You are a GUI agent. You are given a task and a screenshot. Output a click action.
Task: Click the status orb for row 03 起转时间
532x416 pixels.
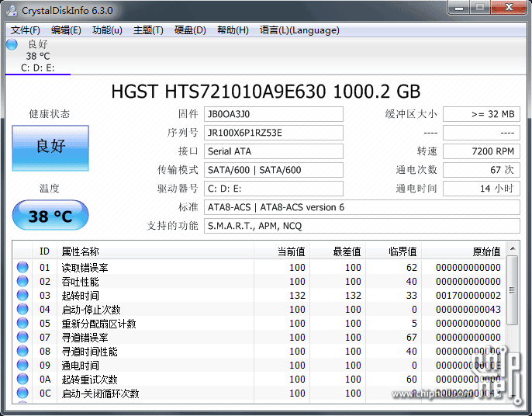pos(22,295)
